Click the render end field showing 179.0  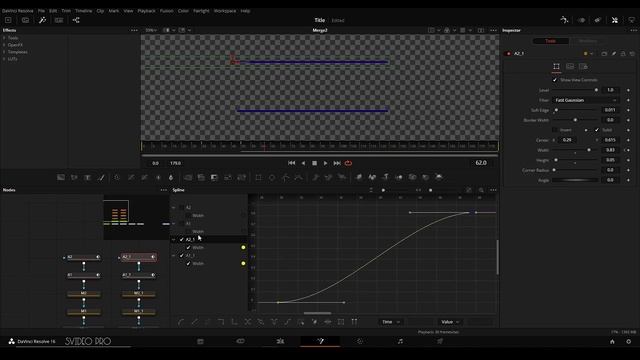pos(176,163)
